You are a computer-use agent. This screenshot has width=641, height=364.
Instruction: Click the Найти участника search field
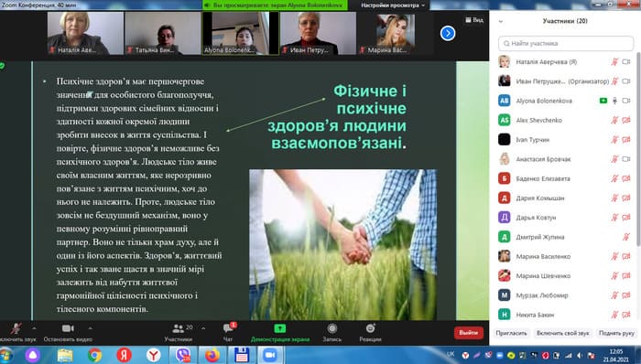tap(566, 43)
